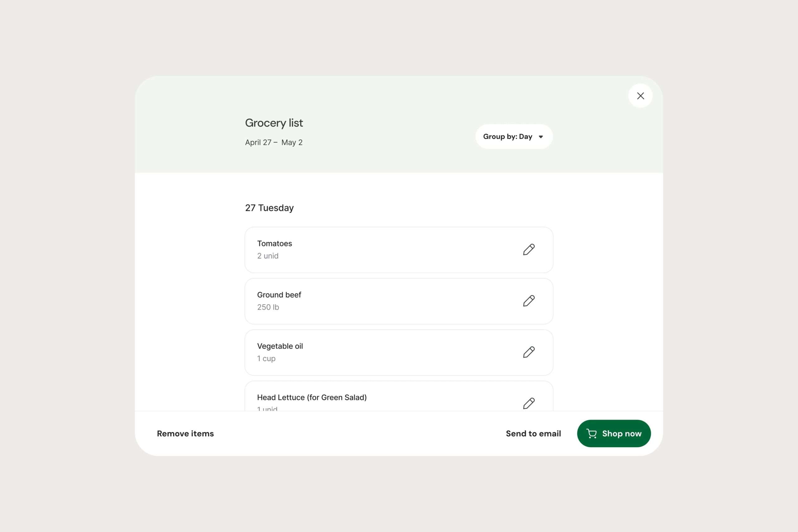Click the cart icon in Shop now
798x532 pixels.
[591, 434]
